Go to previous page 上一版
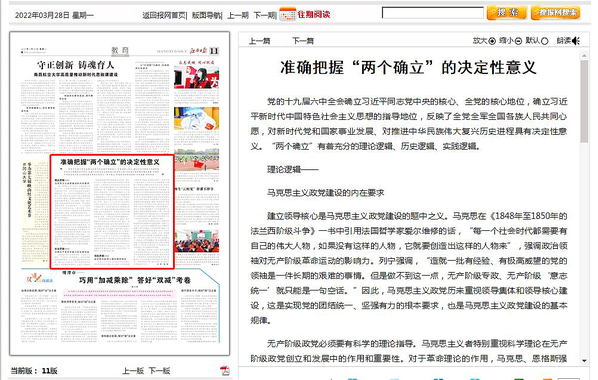 (133, 370)
